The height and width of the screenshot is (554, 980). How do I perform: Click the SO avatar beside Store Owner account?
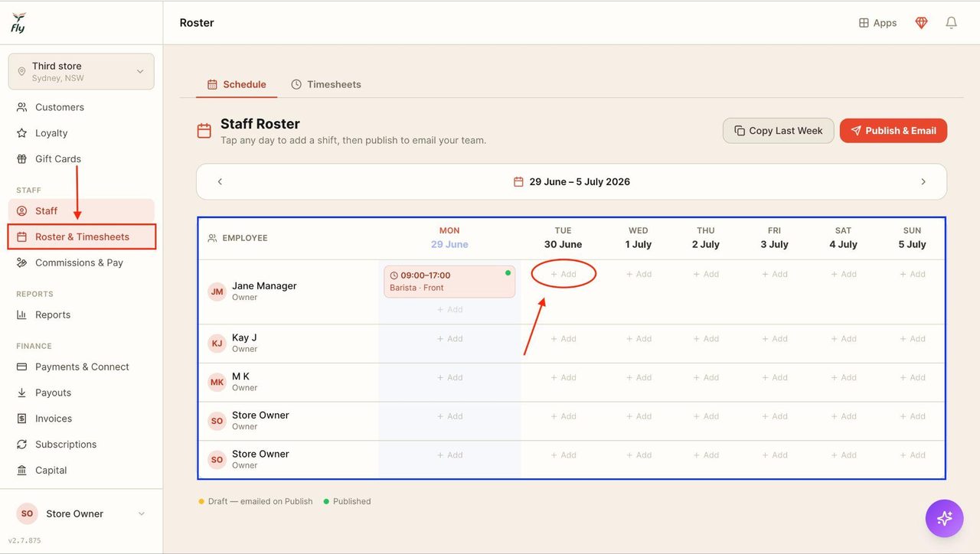tap(28, 513)
